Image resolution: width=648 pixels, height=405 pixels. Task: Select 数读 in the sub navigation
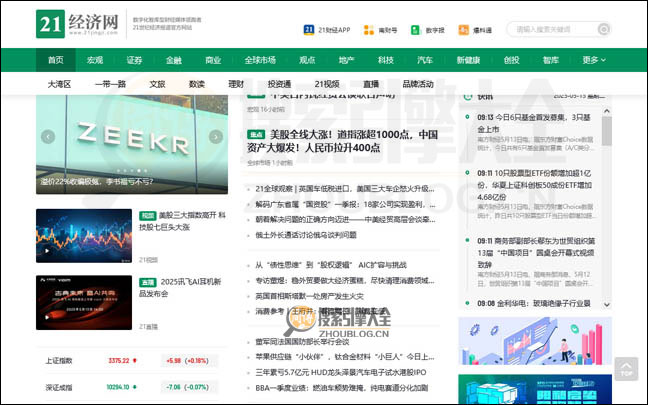tap(197, 84)
